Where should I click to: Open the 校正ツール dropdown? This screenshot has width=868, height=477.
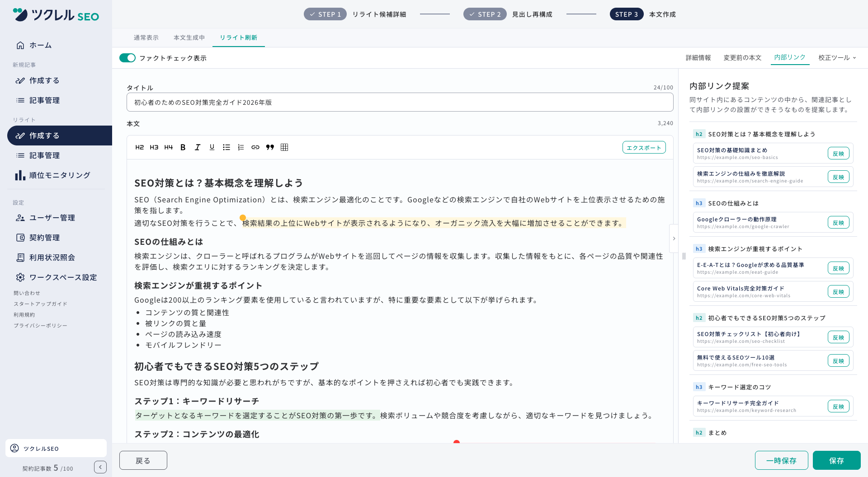point(837,58)
